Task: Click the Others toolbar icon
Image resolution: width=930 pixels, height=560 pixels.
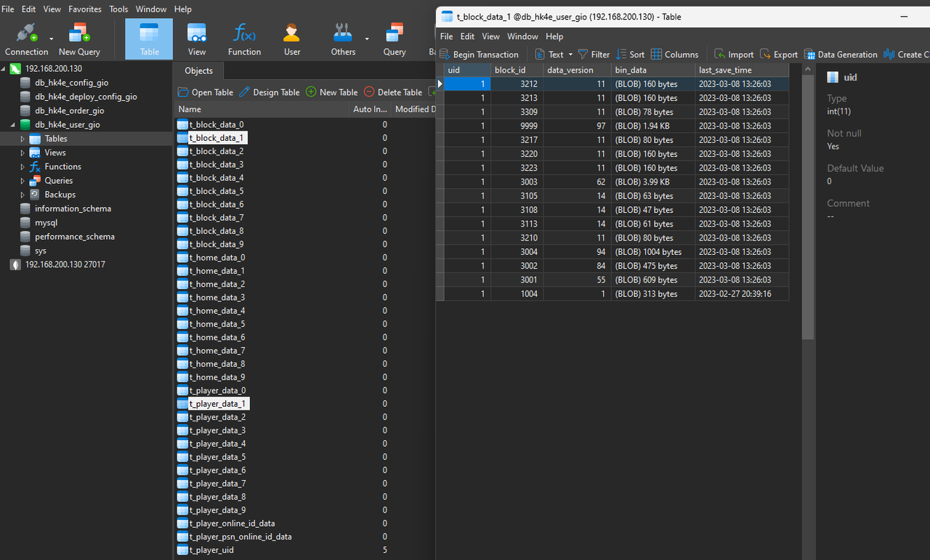Action: tap(343, 39)
